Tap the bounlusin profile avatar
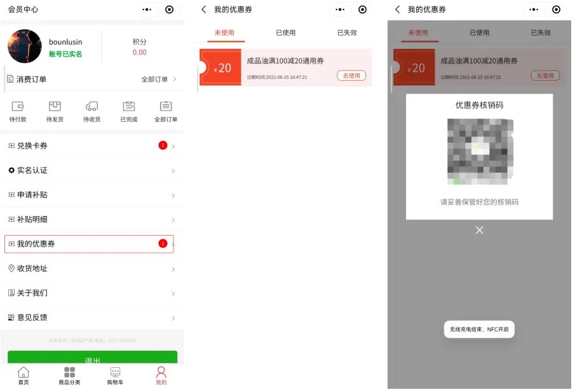The height and width of the screenshot is (392, 575). point(25,46)
